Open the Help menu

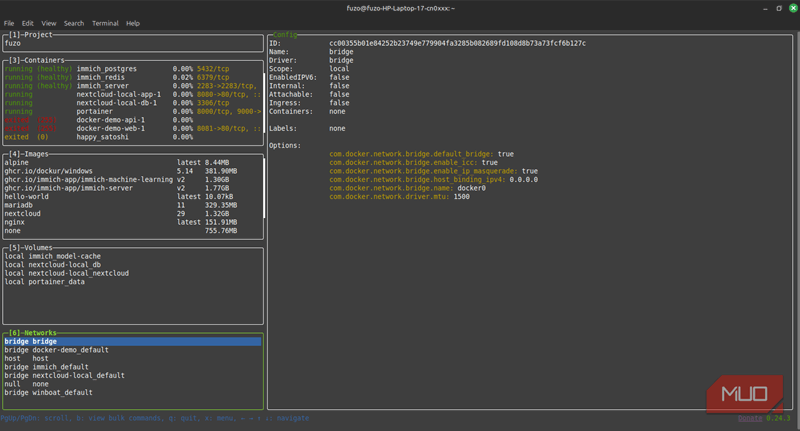(x=133, y=23)
